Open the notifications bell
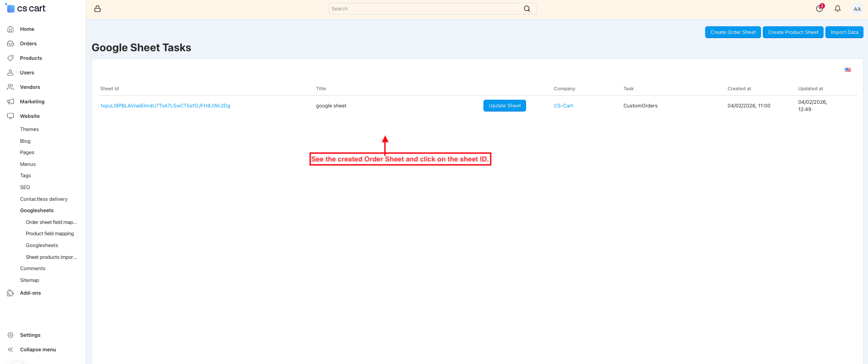The height and width of the screenshot is (364, 868). tap(838, 9)
